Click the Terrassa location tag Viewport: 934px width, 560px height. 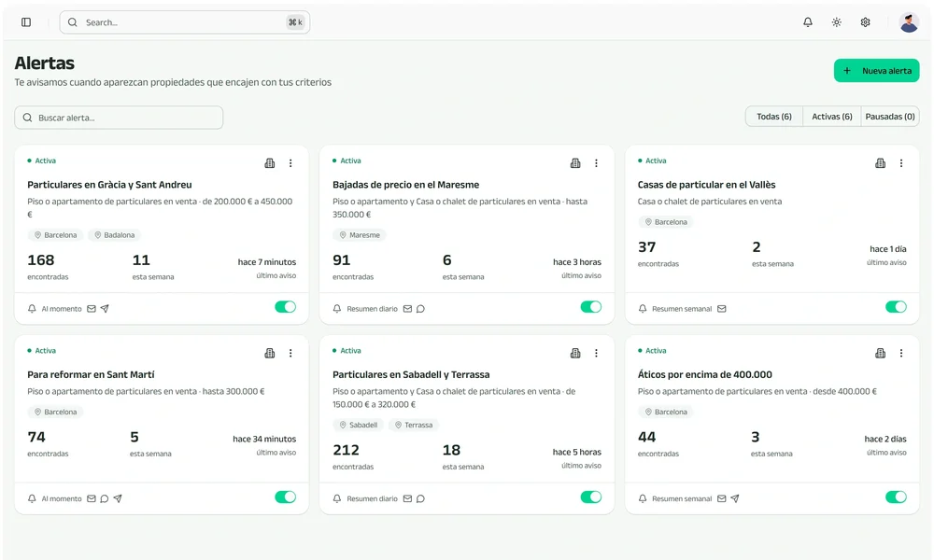point(414,425)
